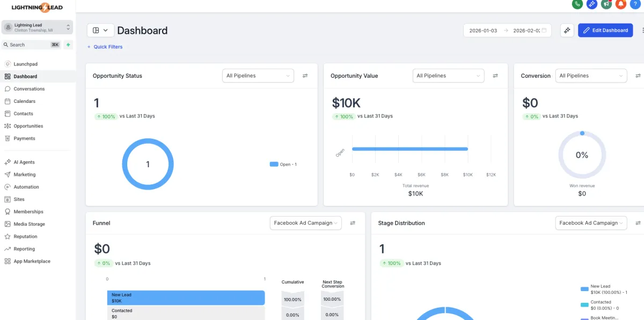This screenshot has height=320, width=644.
Task: Click the Lightning Lead logo
Action: (37, 7)
